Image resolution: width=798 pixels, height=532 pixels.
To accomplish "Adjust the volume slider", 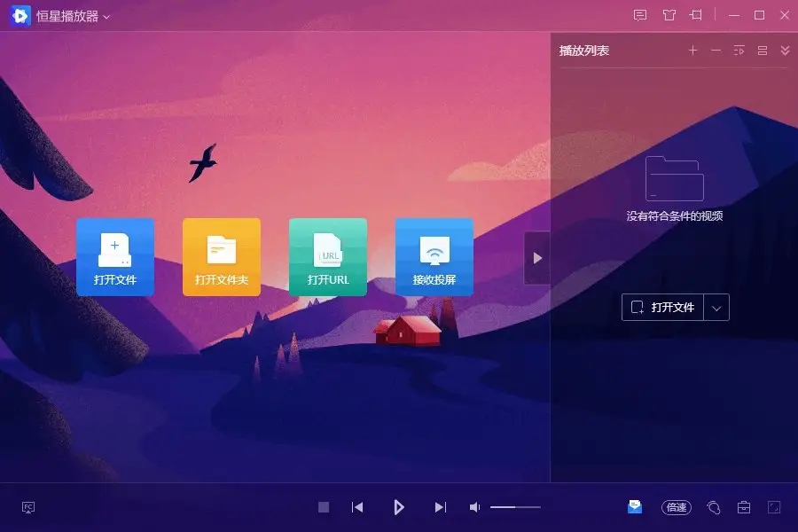I will tap(515, 507).
